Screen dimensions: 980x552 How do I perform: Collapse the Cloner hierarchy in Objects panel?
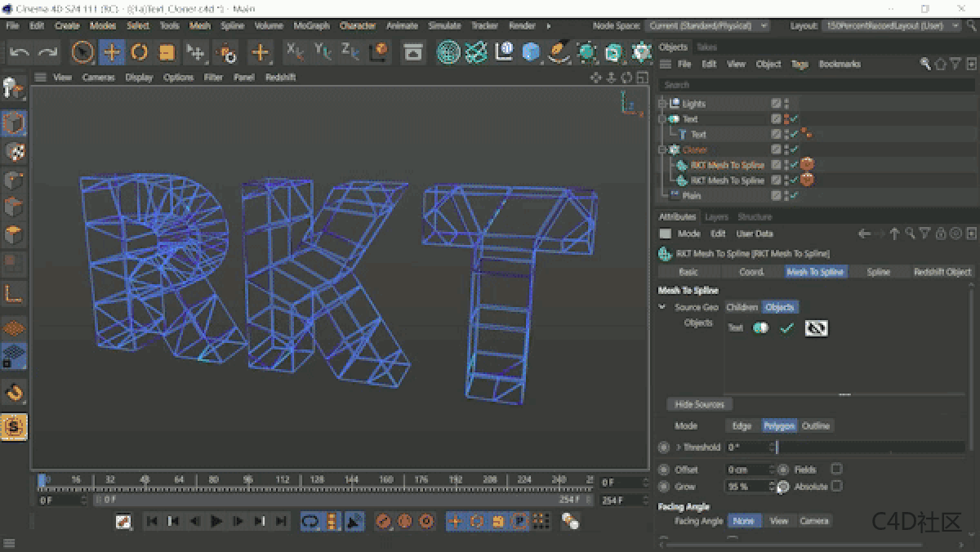tap(661, 149)
